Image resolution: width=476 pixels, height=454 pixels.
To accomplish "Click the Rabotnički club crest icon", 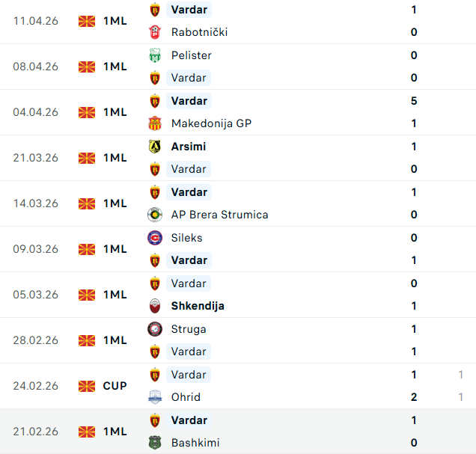I will (x=155, y=32).
